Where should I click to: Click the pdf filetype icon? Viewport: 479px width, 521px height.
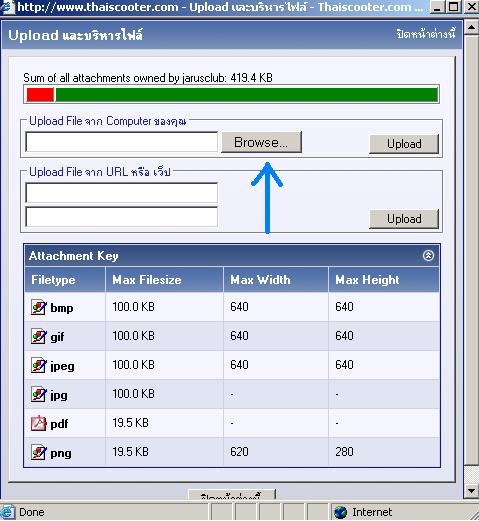click(39, 423)
